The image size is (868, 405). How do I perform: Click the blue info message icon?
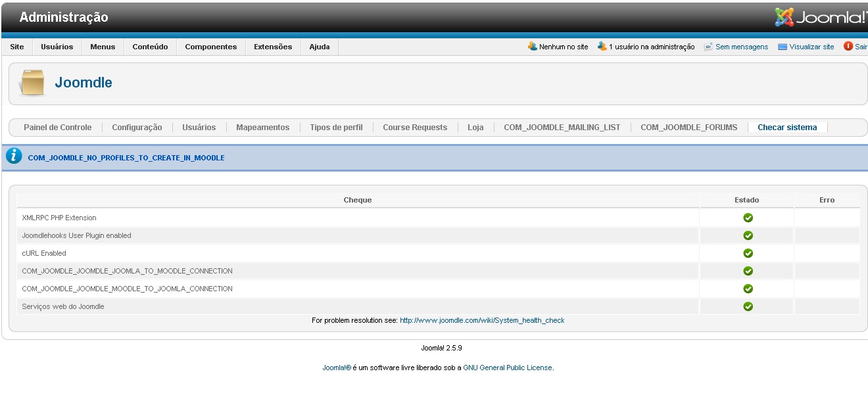(14, 156)
